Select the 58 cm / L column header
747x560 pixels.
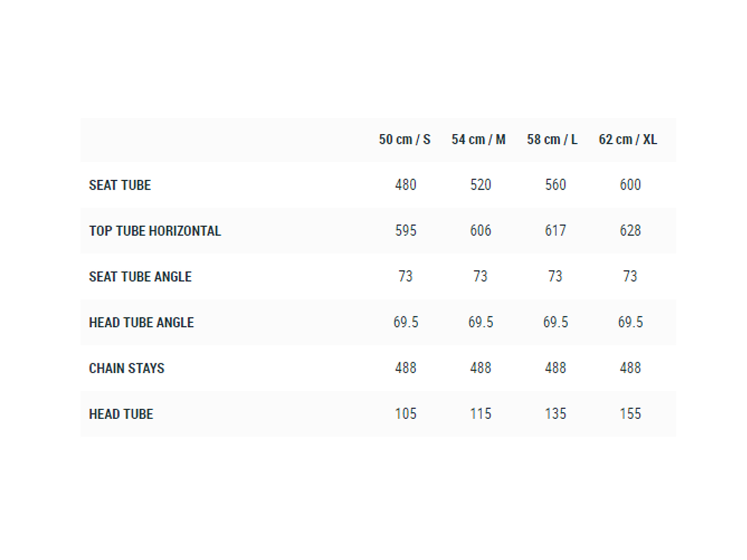(x=552, y=140)
